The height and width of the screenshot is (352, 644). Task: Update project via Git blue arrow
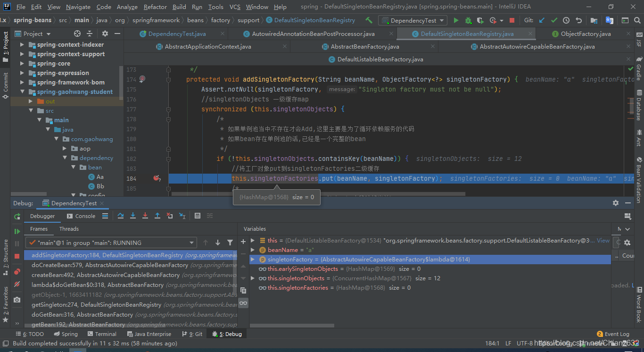[542, 20]
